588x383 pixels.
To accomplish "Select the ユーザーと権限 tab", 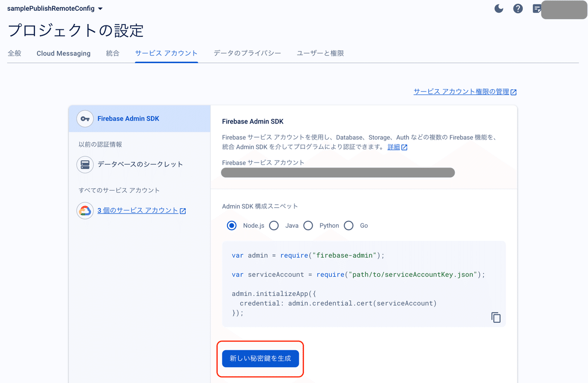I will click(x=319, y=53).
